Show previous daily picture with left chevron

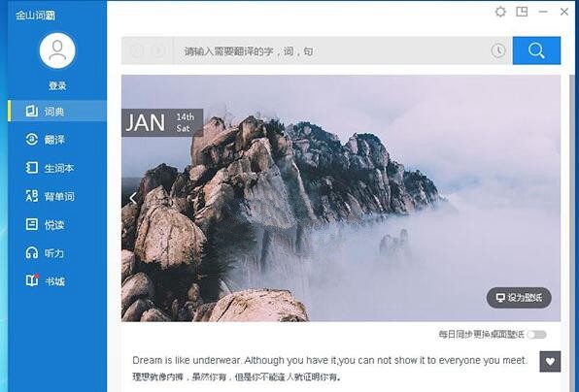(133, 198)
